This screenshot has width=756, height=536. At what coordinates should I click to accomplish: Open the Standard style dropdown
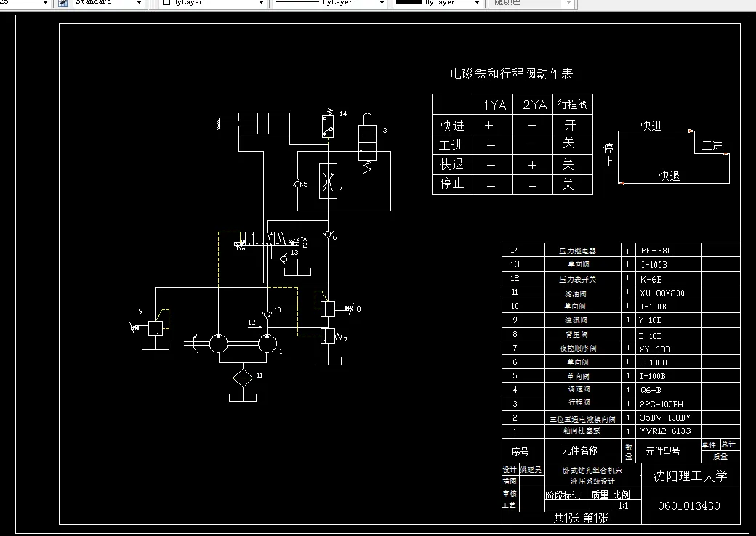tap(139, 3)
